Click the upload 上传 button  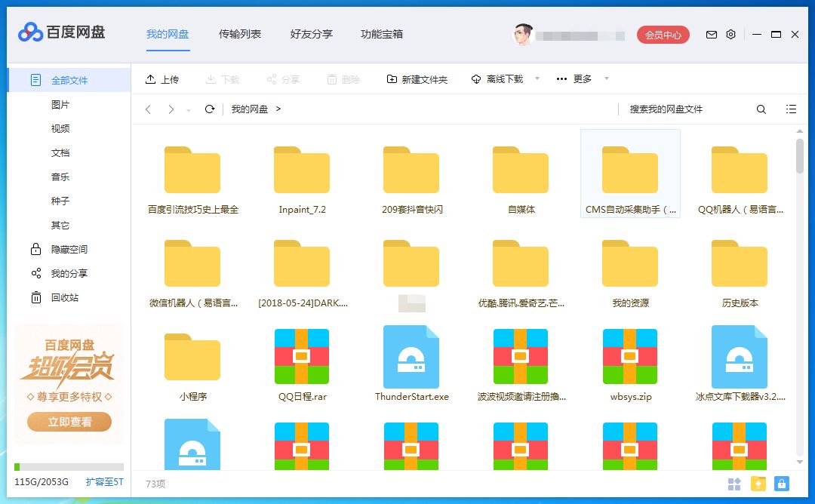tap(162, 79)
